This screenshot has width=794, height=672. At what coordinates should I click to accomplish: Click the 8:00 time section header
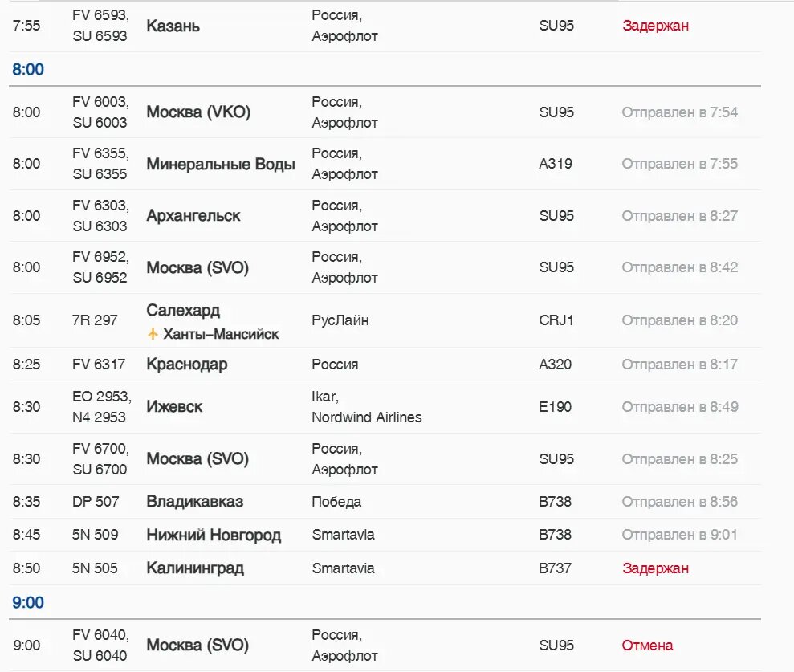pos(28,70)
